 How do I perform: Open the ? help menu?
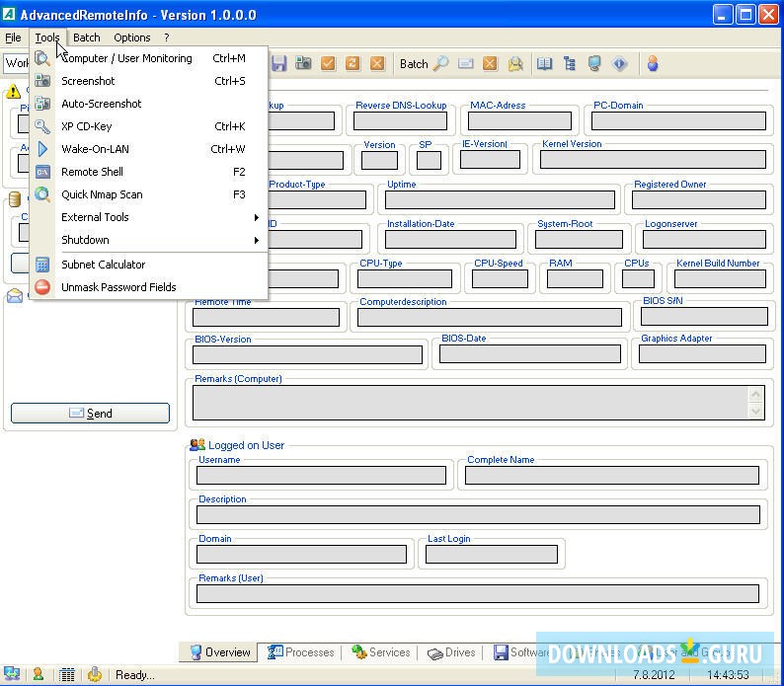click(x=167, y=38)
